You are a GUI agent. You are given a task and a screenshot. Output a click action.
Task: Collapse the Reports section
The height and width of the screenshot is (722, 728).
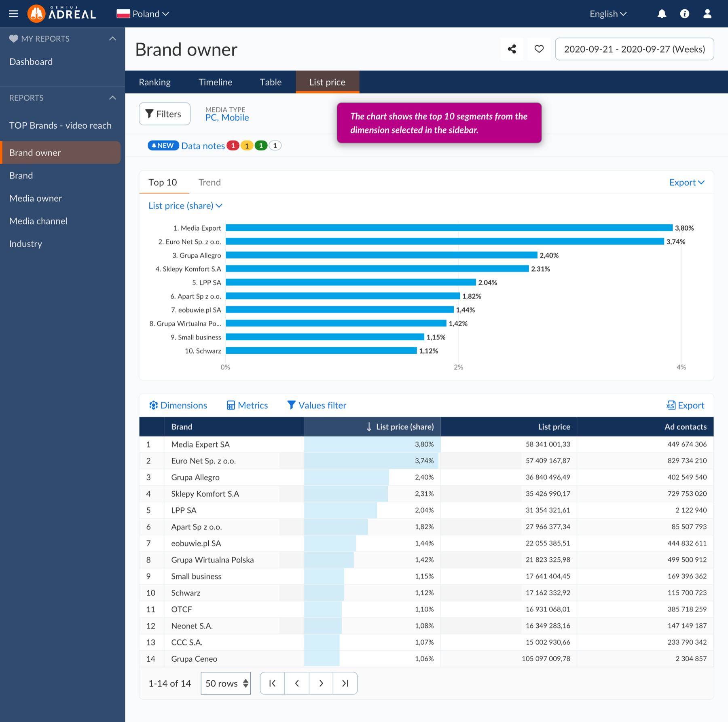coord(112,98)
